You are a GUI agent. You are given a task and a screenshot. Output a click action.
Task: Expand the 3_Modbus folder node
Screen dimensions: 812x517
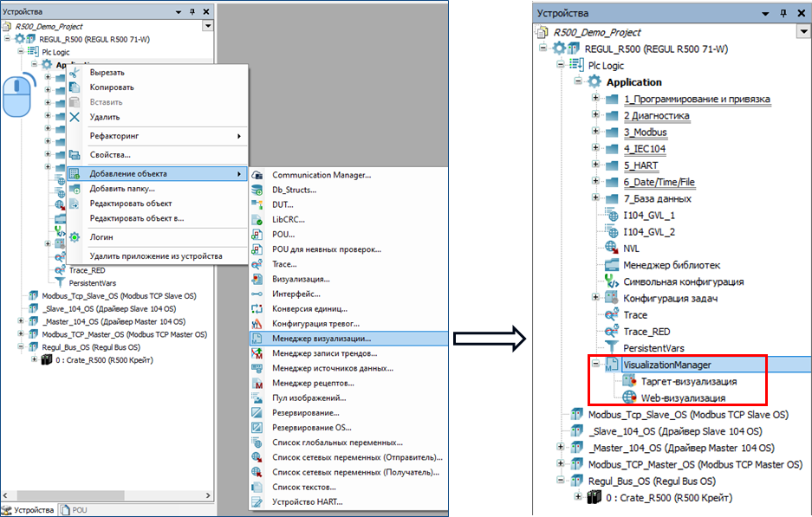(x=596, y=132)
